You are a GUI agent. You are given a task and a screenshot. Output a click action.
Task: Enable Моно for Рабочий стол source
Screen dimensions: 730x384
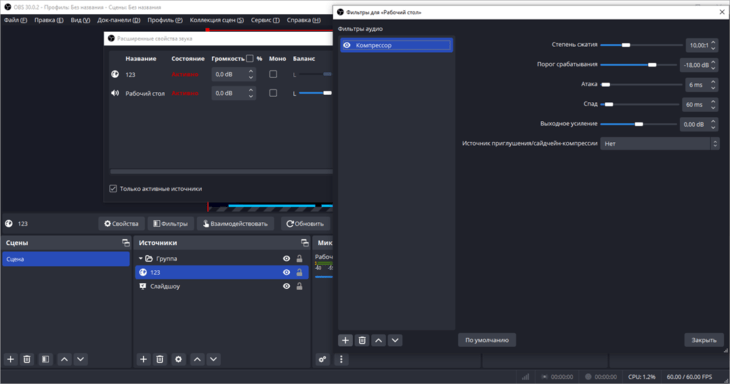click(x=273, y=93)
